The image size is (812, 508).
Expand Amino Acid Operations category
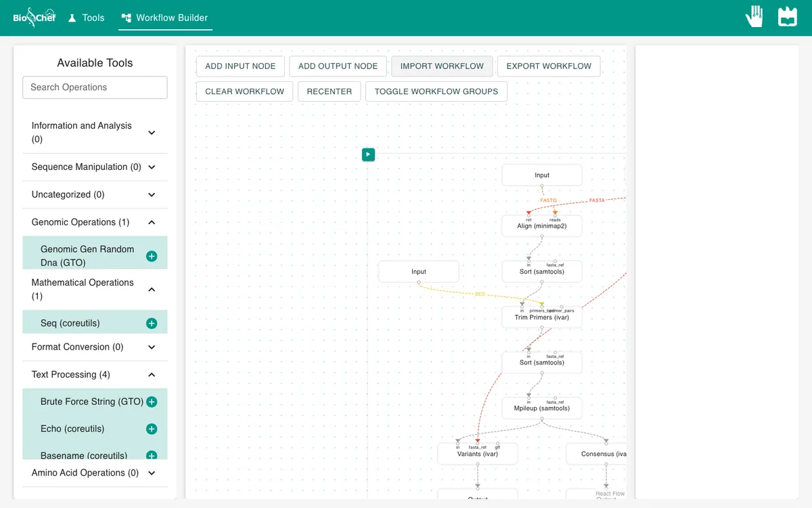coord(95,473)
